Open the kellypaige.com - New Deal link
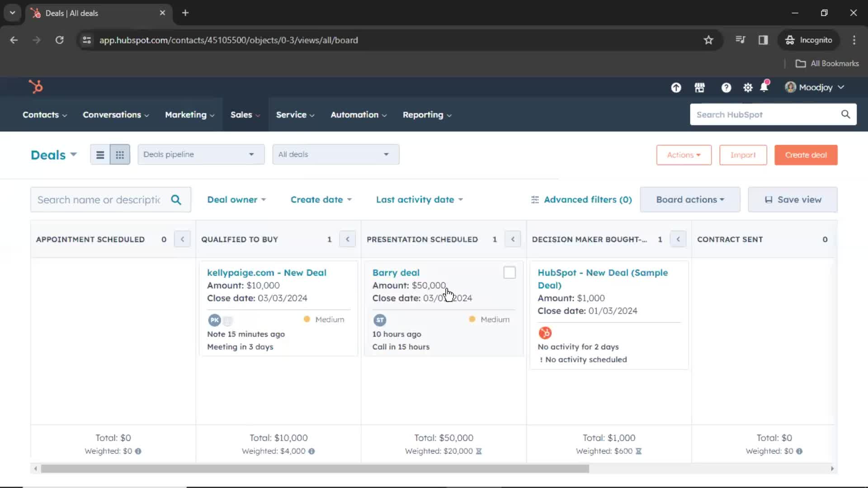868x488 pixels. pos(267,272)
